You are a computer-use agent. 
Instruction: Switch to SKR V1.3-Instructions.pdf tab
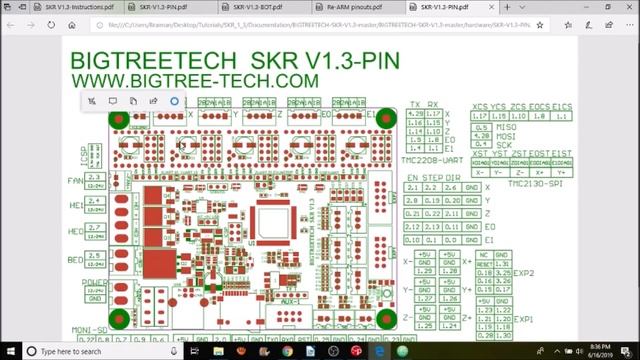point(77,7)
